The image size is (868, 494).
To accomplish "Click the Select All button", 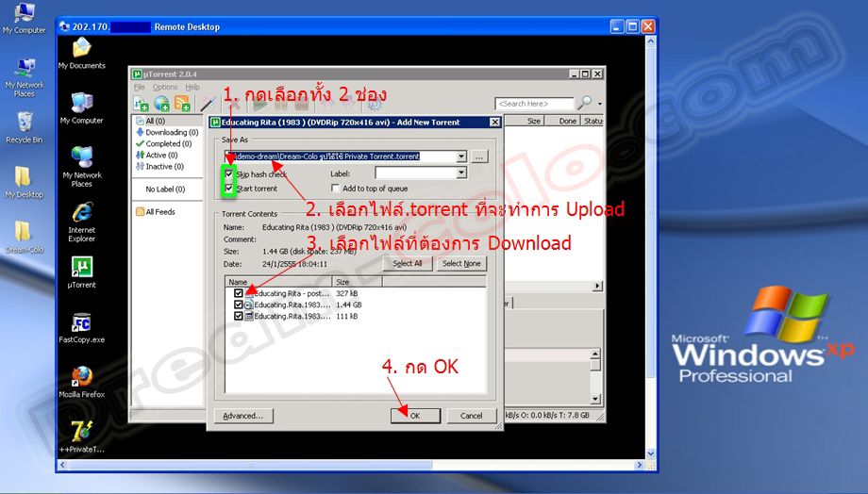I will (x=407, y=263).
